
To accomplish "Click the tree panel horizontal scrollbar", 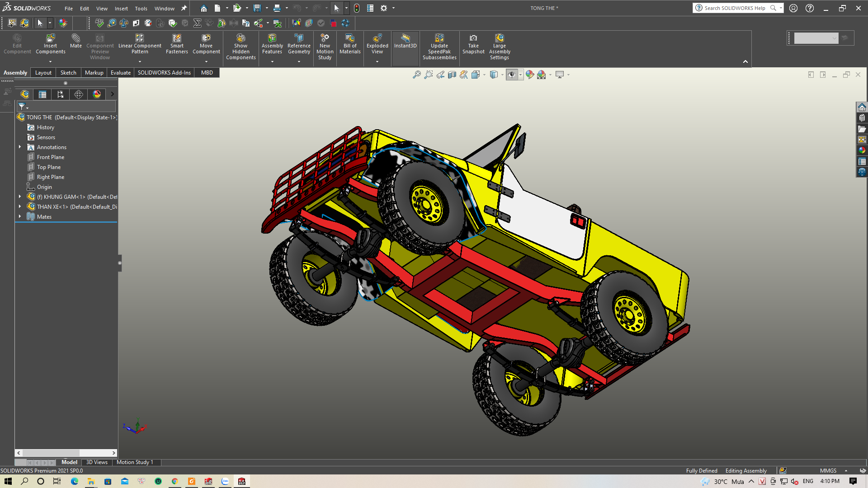I will pos(66,453).
